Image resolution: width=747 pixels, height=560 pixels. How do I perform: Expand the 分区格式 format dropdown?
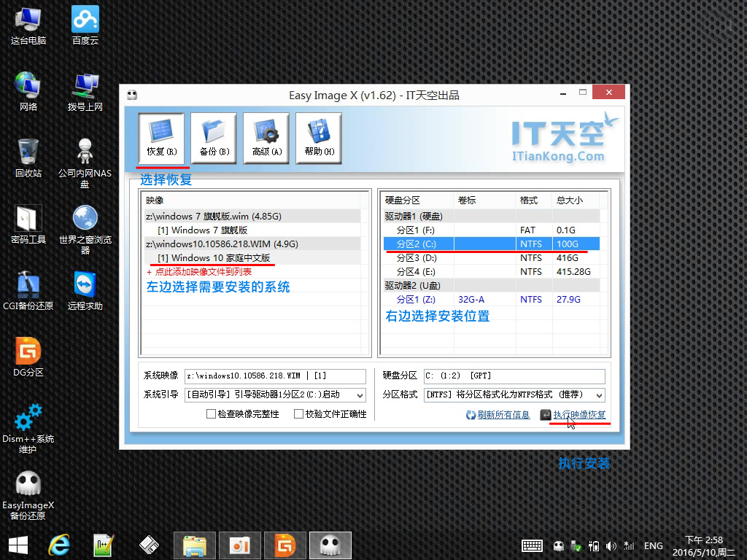click(x=600, y=394)
